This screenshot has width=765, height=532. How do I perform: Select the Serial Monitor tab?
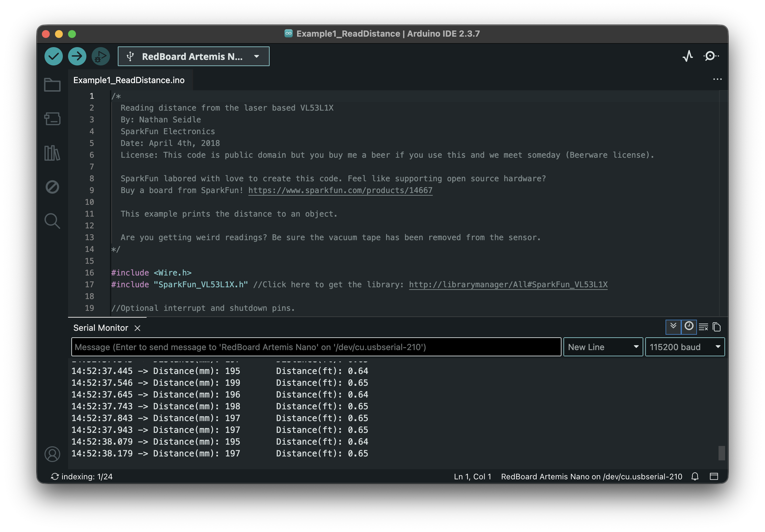[101, 328]
